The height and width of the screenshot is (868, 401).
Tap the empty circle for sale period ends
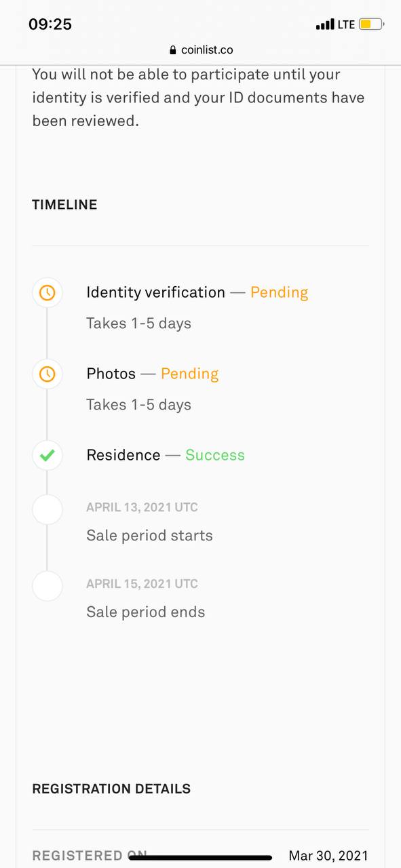pos(47,586)
